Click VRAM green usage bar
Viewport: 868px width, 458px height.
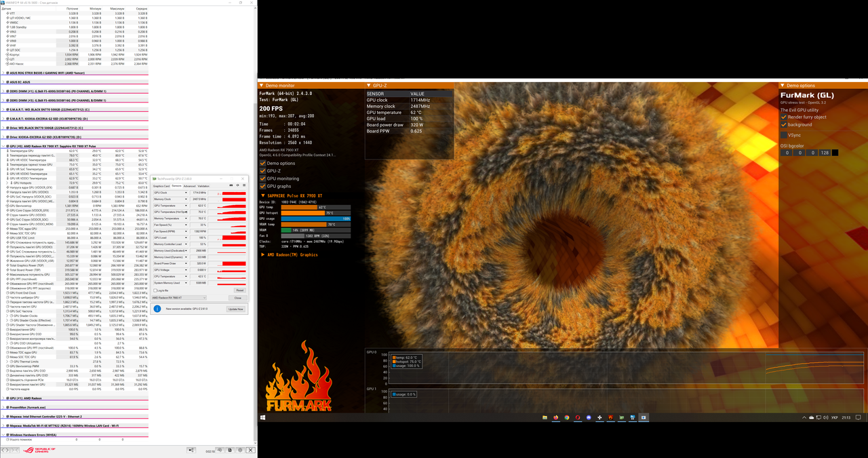pyautogui.click(x=286, y=230)
